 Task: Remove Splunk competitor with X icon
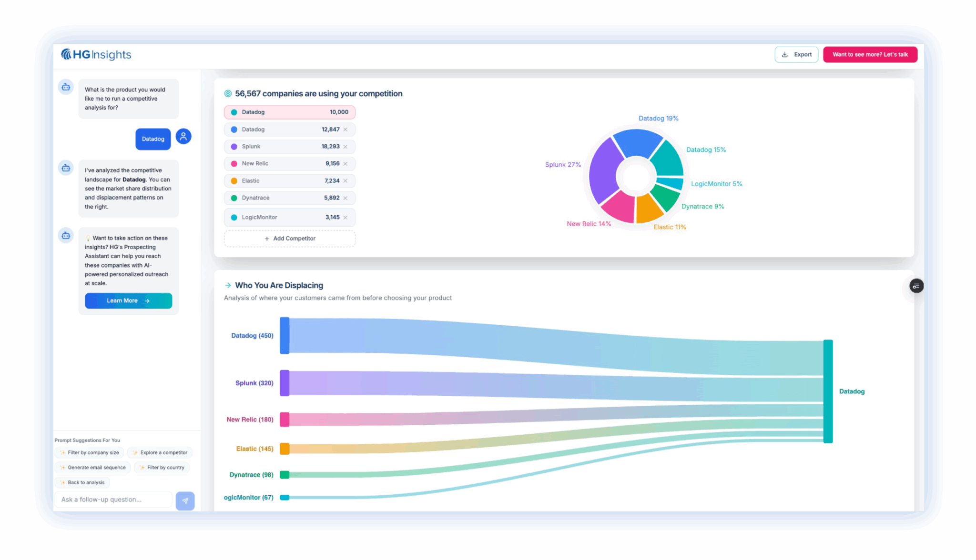tap(346, 147)
